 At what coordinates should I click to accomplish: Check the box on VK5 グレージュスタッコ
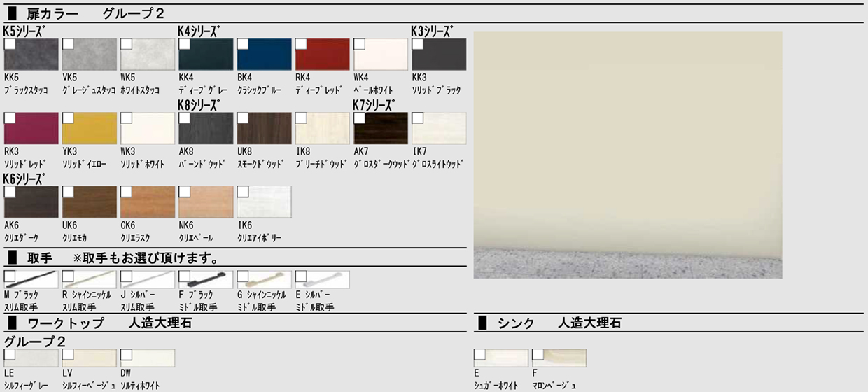point(68,44)
